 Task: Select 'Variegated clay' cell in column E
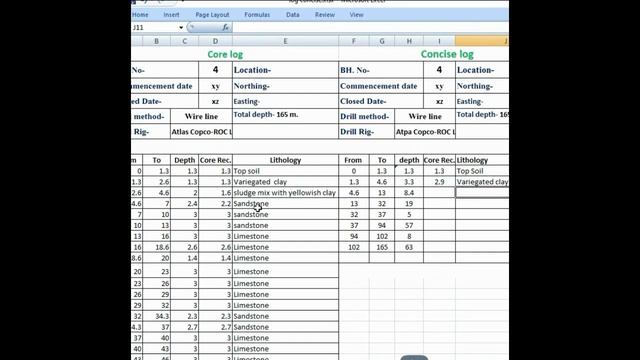(x=285, y=182)
